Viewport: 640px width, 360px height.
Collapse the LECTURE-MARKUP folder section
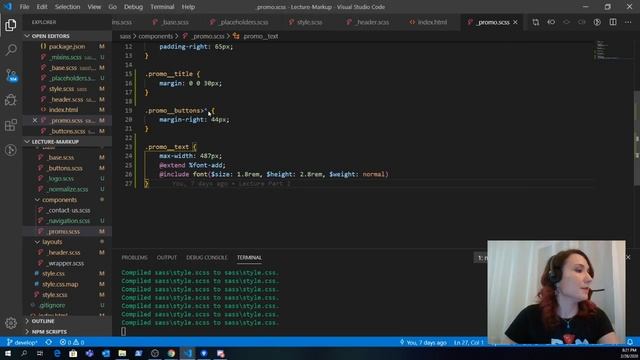pos(67,142)
